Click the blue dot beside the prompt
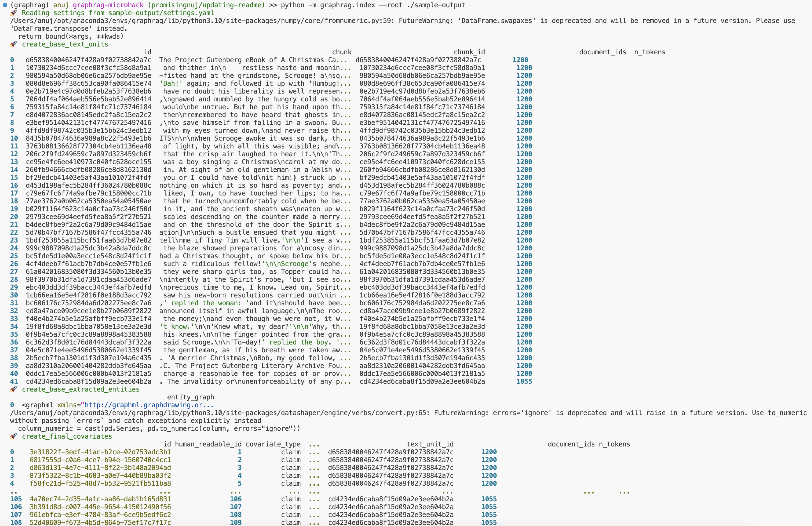 5,5
